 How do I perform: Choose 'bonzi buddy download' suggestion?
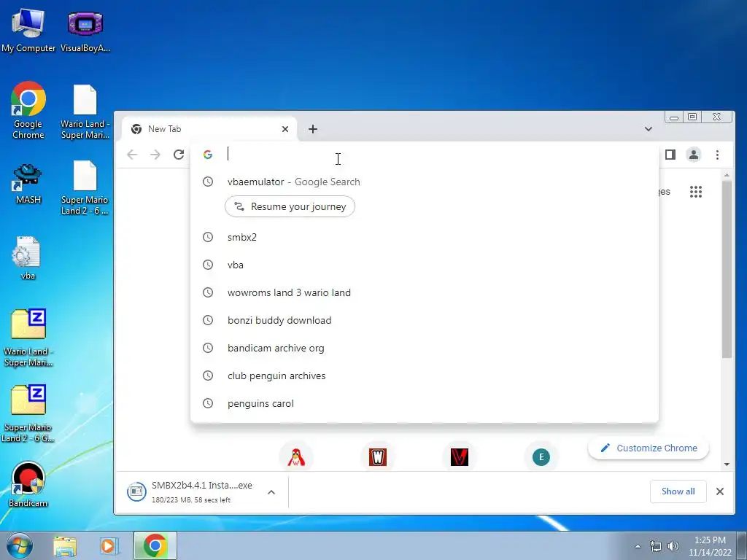(x=424, y=320)
